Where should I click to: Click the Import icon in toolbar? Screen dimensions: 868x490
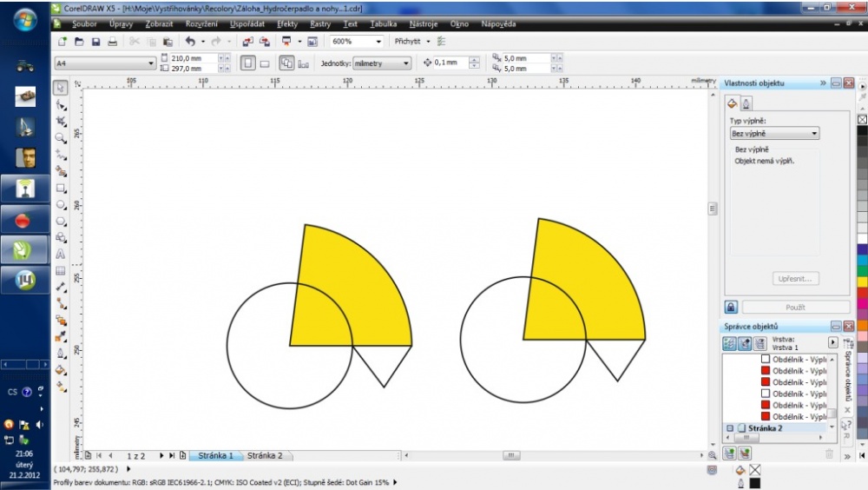(x=247, y=42)
